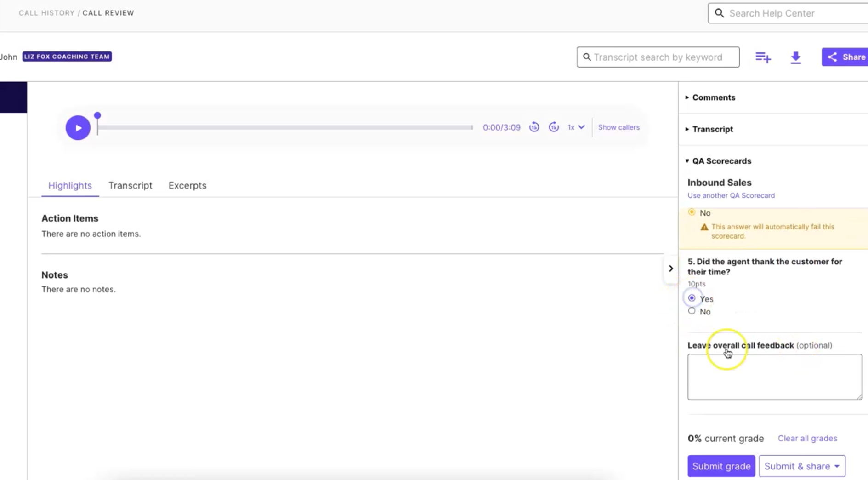Image resolution: width=868 pixels, height=480 pixels.
Task: Click the Liz Fox Coaching Team badge
Action: click(67, 57)
